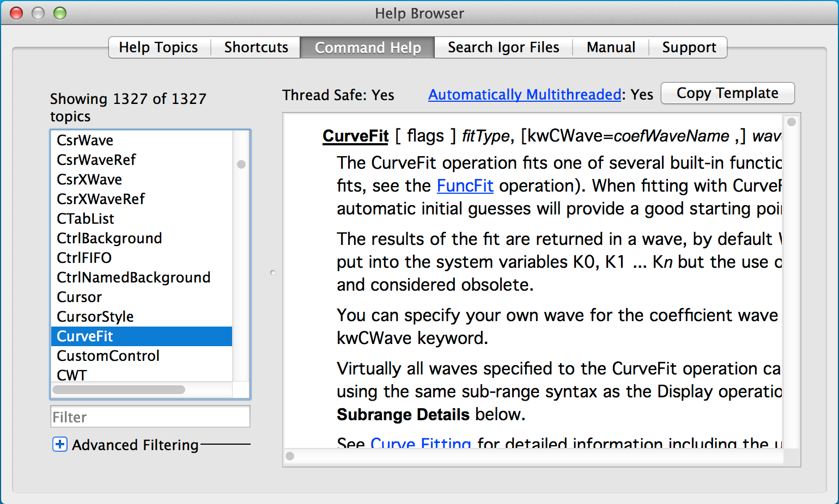Choose the CsrXWaveRef topic
Viewport: 839px width, 504px height.
coord(142,199)
